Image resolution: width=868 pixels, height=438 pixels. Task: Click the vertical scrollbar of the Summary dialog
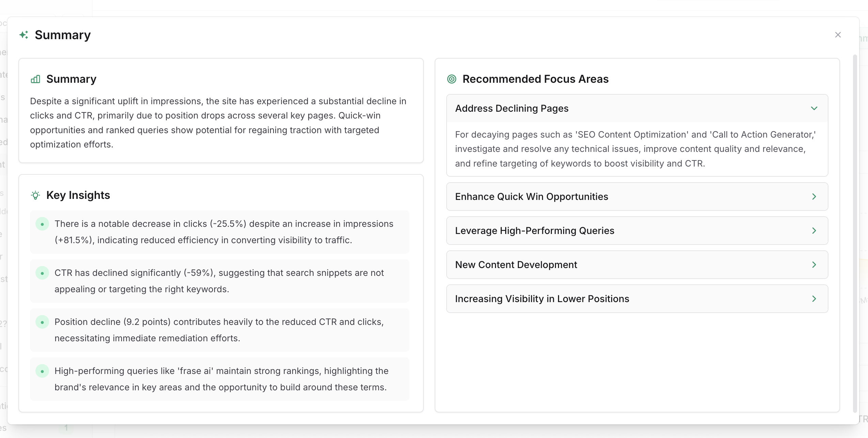[x=855, y=232]
